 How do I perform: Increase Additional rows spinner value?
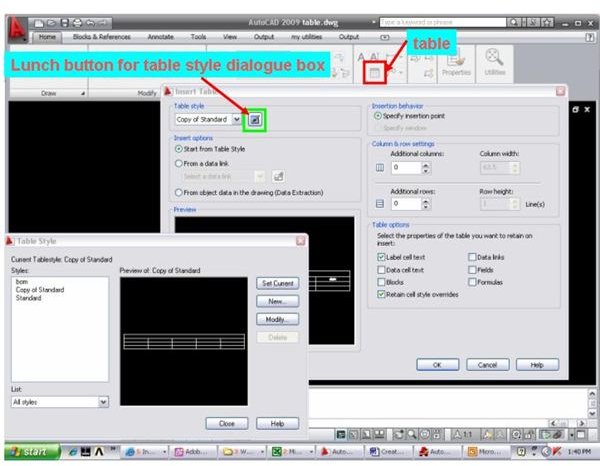426,201
